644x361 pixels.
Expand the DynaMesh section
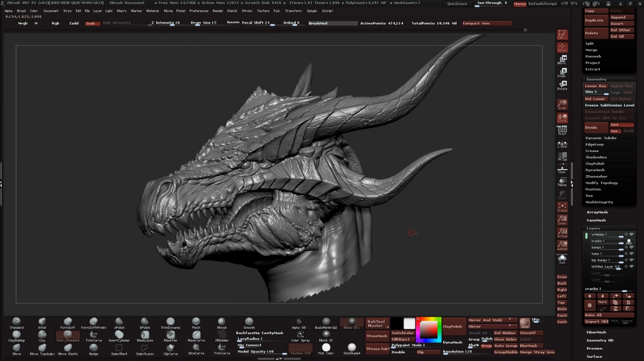click(595, 170)
